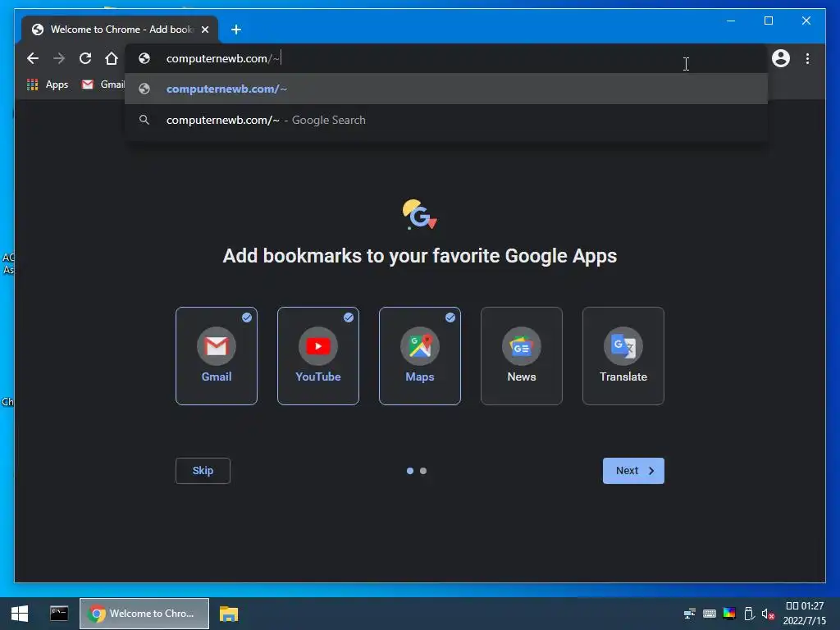Select the Welcome to Chrome tab
The width and height of the screenshot is (840, 630).
click(x=120, y=30)
